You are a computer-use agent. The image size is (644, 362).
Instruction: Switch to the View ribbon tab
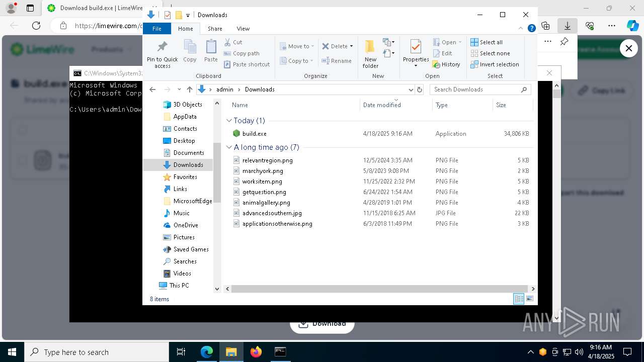pyautogui.click(x=243, y=29)
